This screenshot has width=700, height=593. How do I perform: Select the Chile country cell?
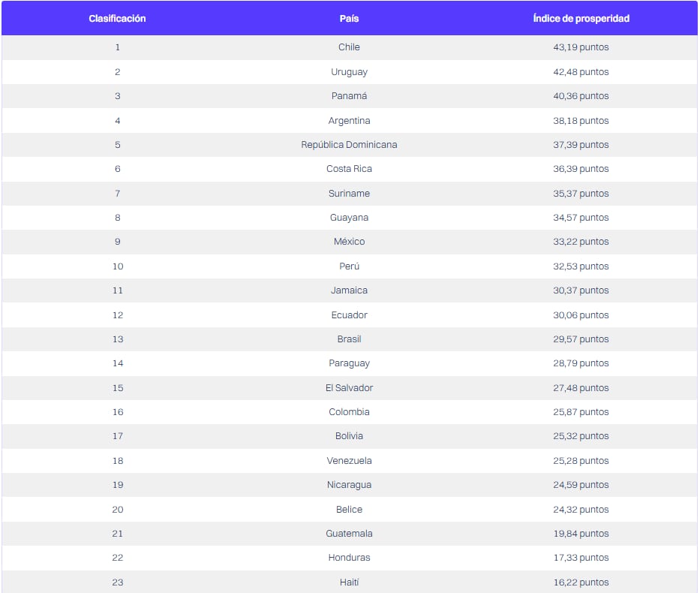[349, 47]
